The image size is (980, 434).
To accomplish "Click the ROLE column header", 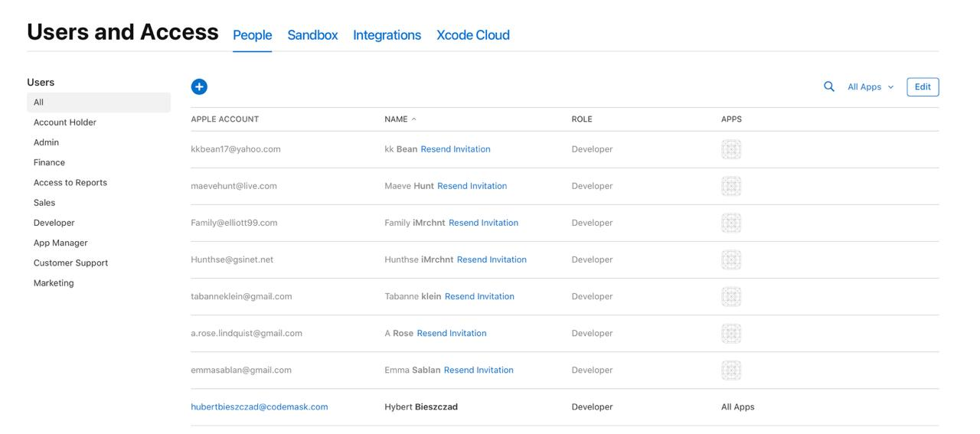I will coord(582,119).
